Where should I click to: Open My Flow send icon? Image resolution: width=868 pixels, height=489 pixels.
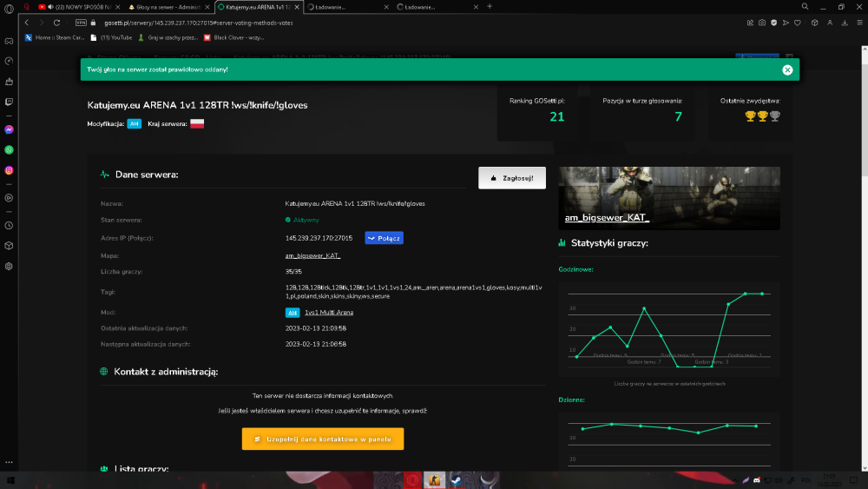(x=786, y=23)
